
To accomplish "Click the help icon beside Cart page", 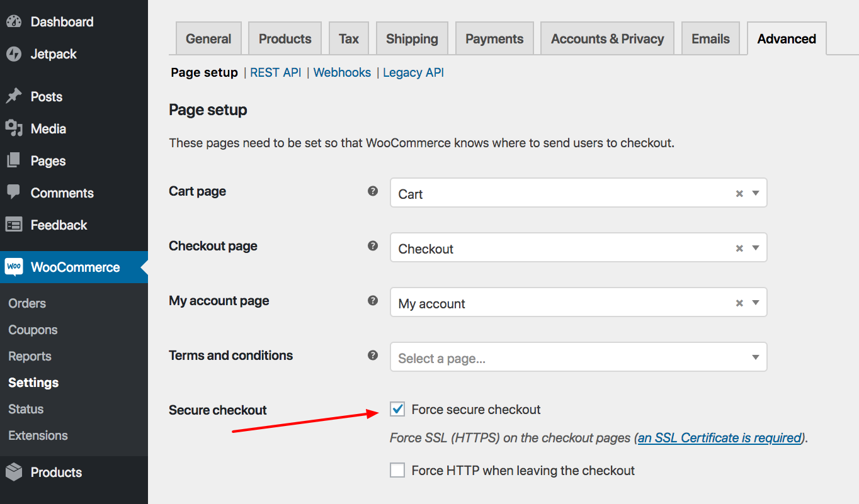I will 373,191.
